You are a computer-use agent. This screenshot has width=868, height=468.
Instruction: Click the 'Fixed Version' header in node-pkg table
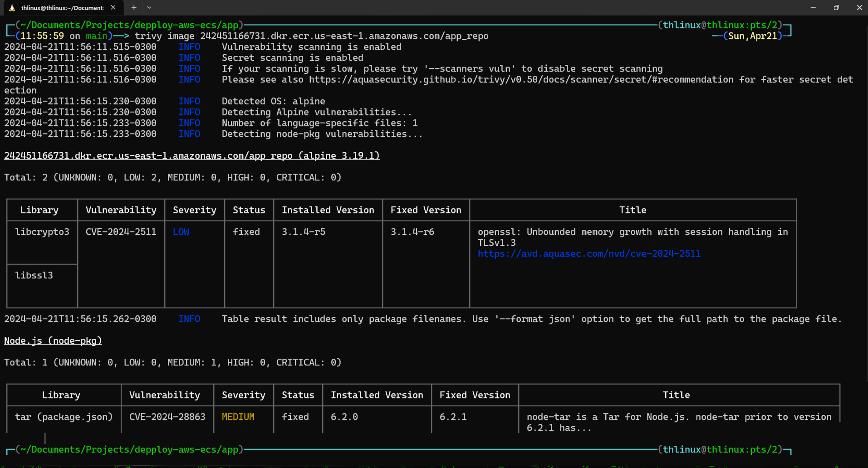click(x=475, y=395)
